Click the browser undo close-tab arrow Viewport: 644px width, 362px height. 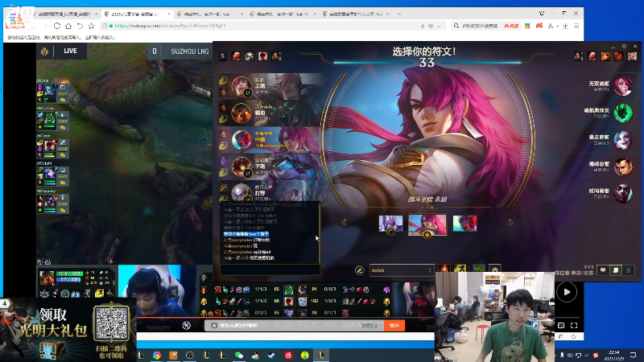click(x=80, y=26)
